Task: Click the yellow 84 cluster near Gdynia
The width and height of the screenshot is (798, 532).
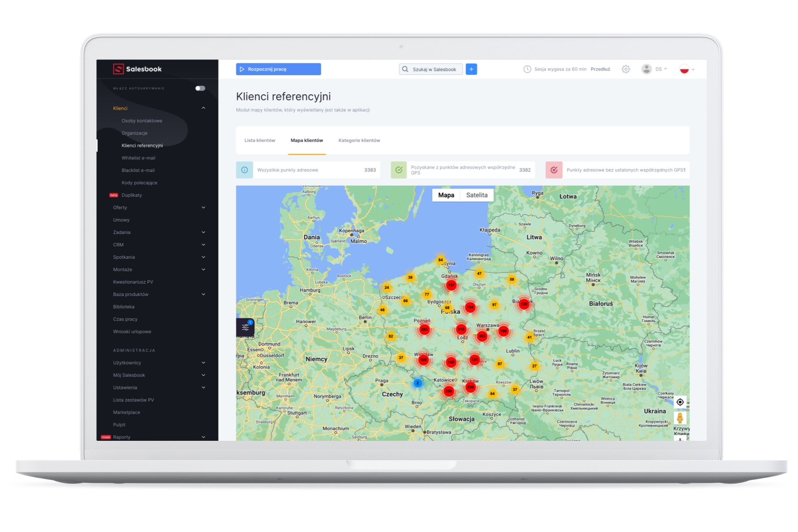Action: 440,260
